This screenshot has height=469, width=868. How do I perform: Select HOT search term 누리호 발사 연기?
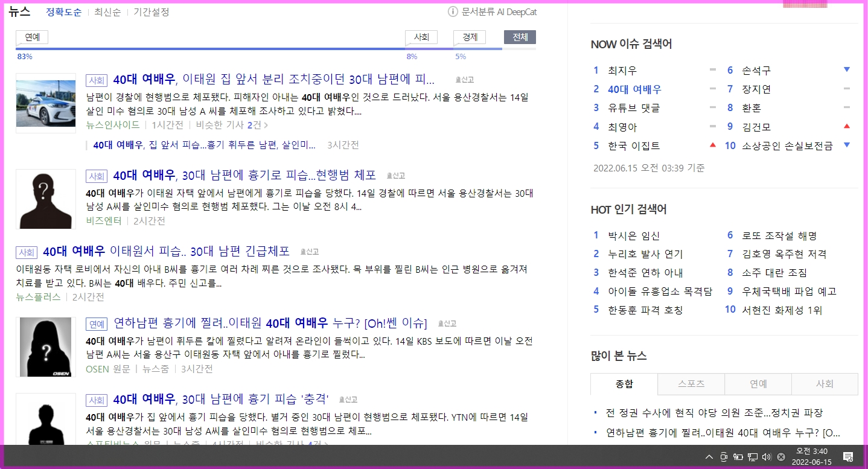tap(645, 254)
